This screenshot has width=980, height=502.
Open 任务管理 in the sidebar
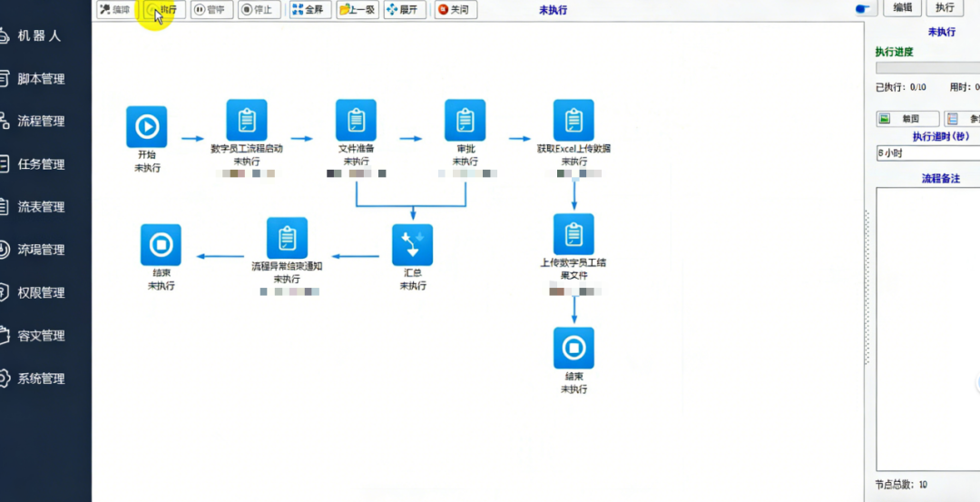point(42,164)
